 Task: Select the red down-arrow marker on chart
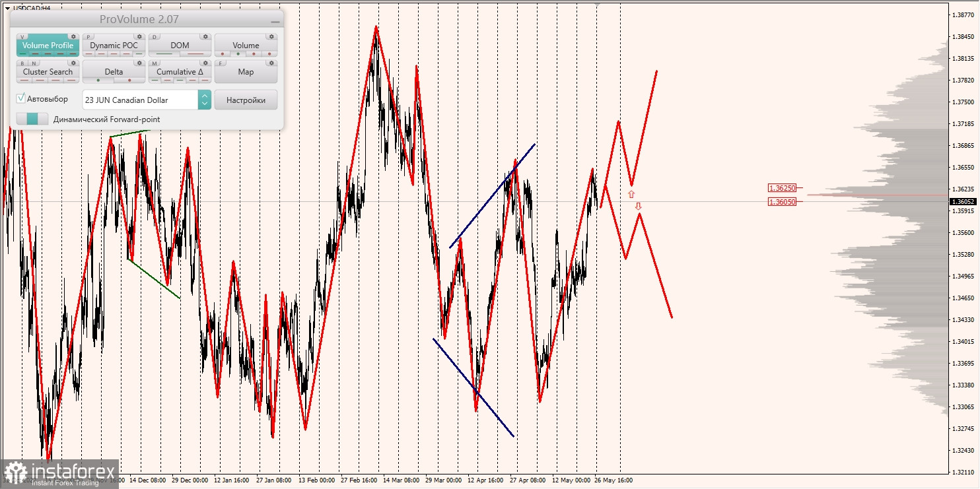639,207
